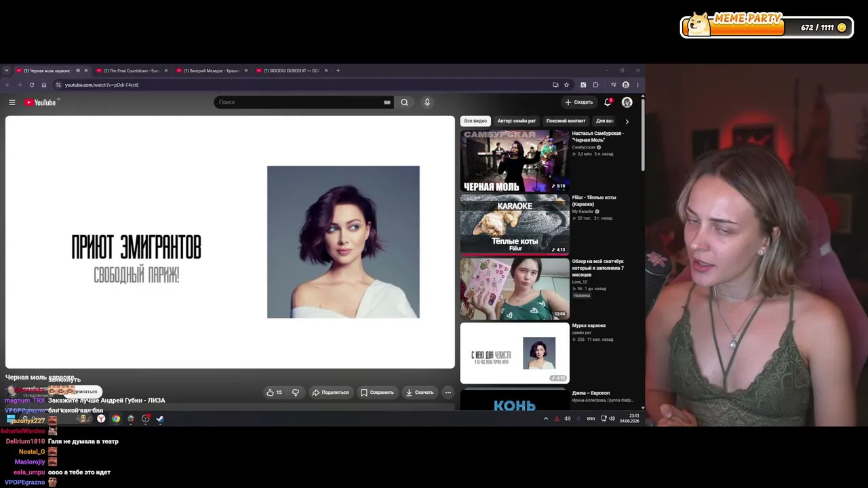Viewport: 868px width, 488px height.
Task: Open the Мурка караоке thumbnail
Action: coord(515,353)
